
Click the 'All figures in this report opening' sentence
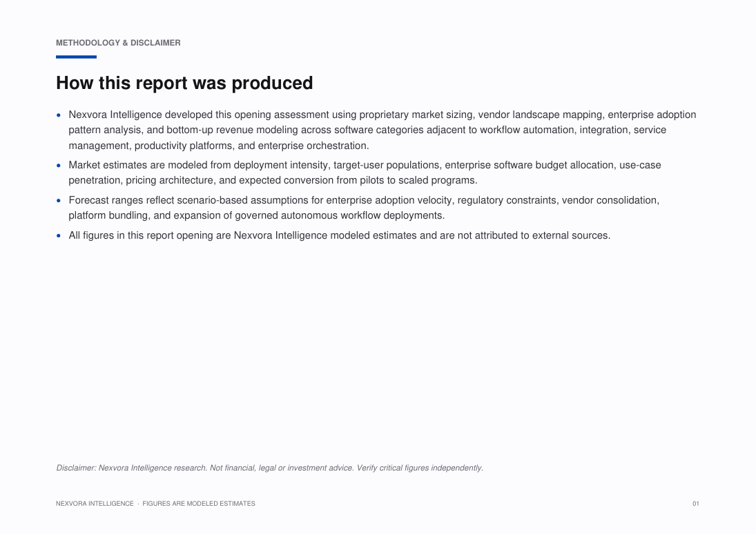pos(340,235)
